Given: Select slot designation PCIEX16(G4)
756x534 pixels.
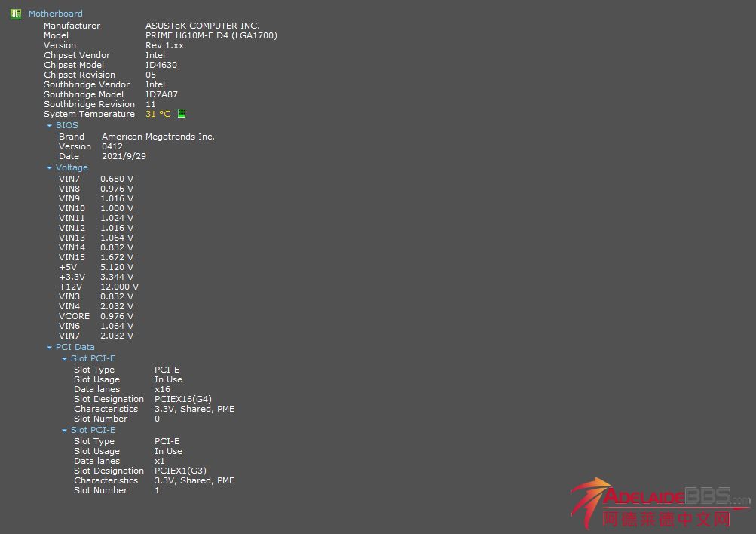Looking at the screenshot, I should pos(182,399).
